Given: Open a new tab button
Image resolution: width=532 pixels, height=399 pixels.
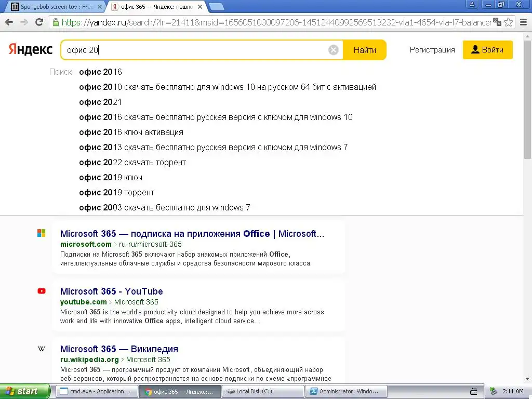Looking at the screenshot, I should click(x=216, y=6).
